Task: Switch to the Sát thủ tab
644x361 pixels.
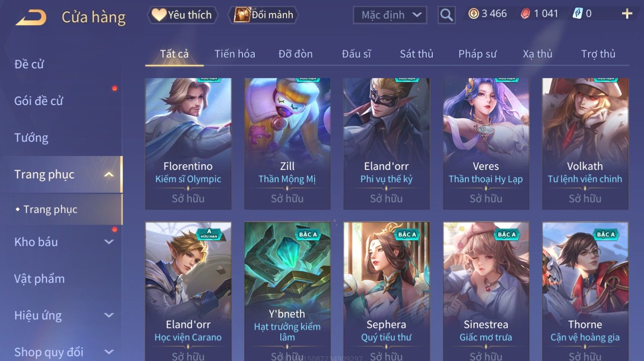Action: (x=416, y=54)
